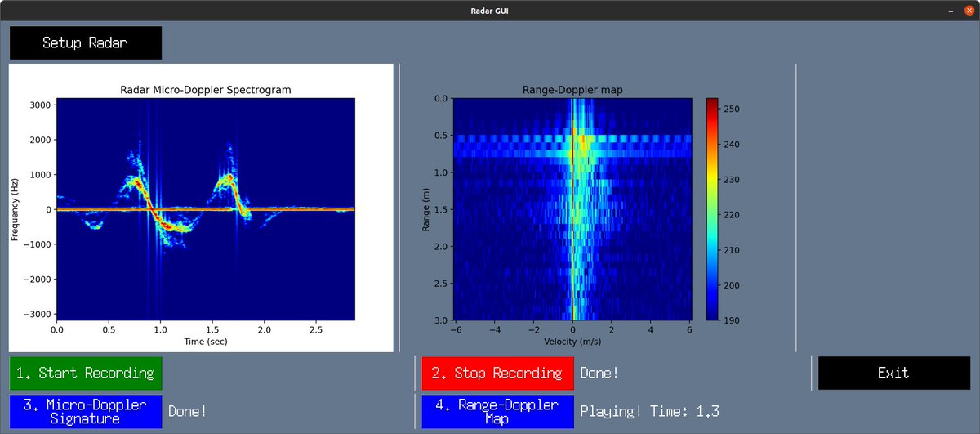Click the 'Range-Doppler map' title text

click(572, 90)
